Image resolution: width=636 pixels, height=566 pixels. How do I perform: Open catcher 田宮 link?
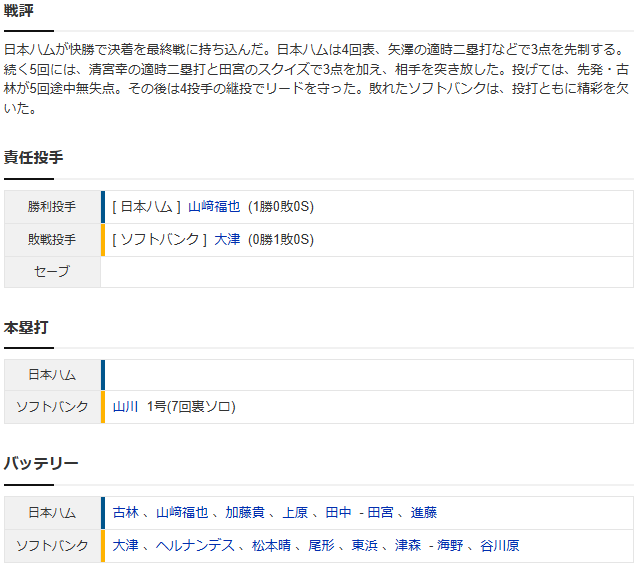tap(380, 512)
